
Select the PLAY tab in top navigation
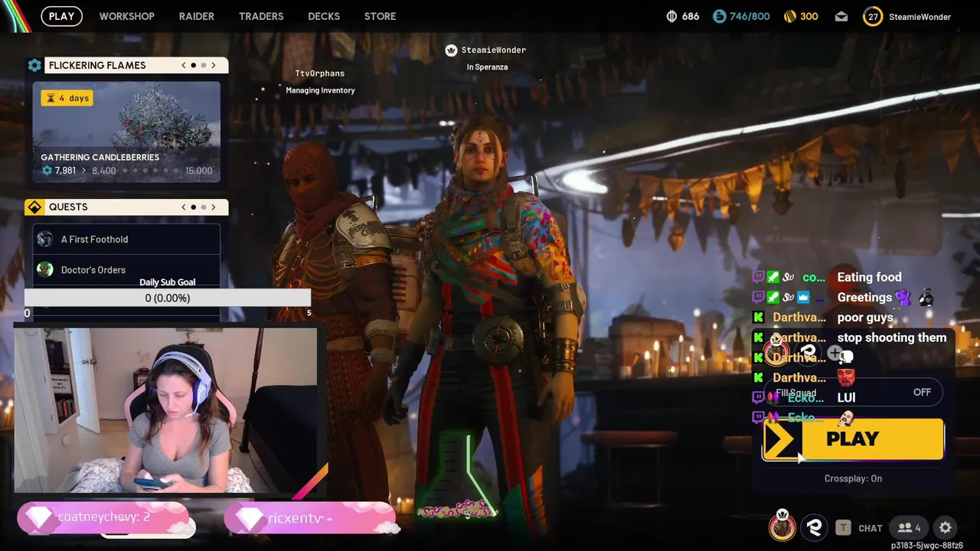click(61, 16)
